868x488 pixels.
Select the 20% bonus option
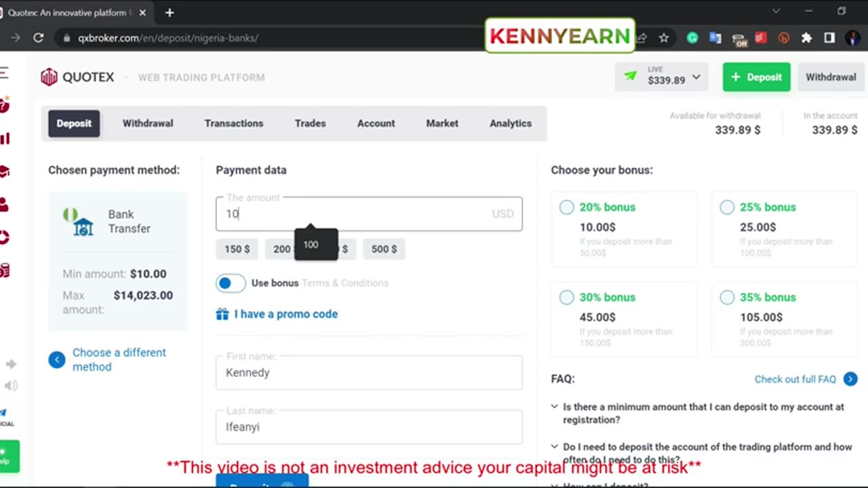567,207
